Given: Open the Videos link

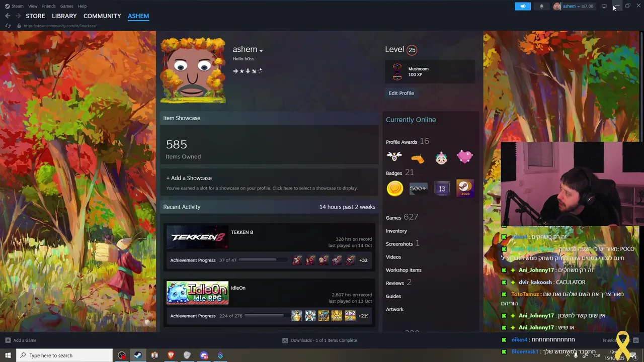Looking at the screenshot, I should click(393, 257).
